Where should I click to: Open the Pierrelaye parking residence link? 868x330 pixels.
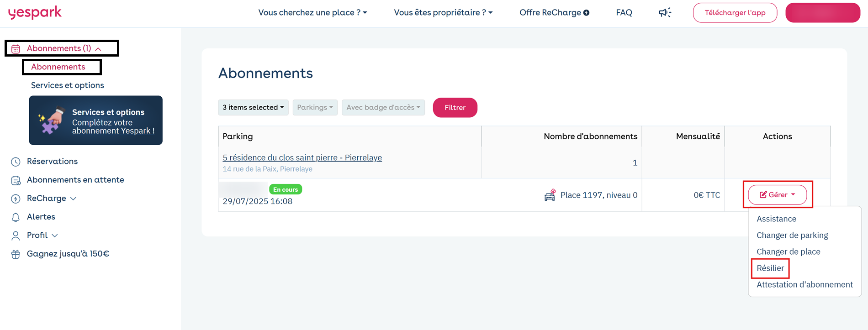302,157
